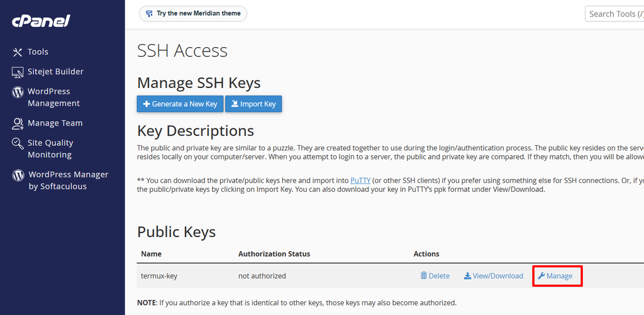Try the new Meridian theme
The height and width of the screenshot is (315, 644).
point(193,14)
